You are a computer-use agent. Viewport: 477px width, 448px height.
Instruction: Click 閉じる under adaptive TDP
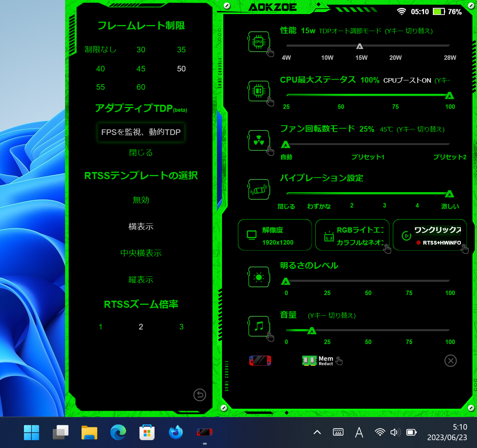(141, 153)
